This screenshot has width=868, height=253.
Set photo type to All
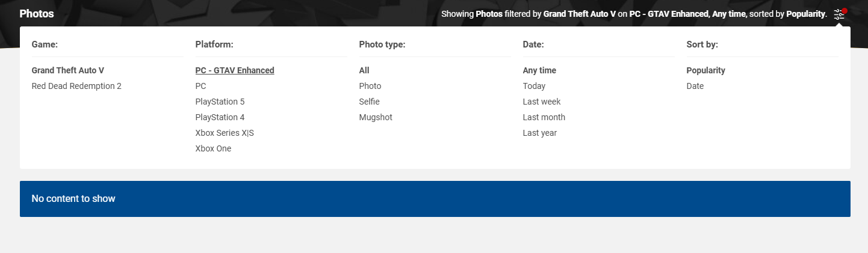pos(364,70)
